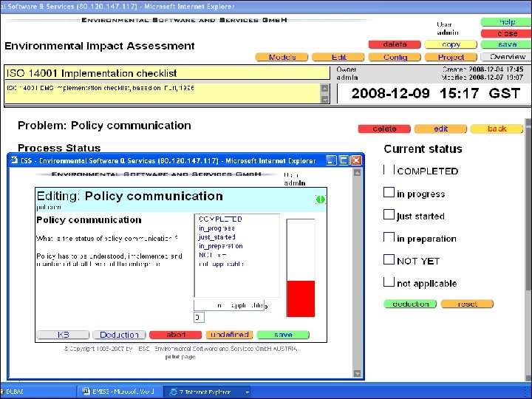
Task: Open the Models menu
Action: [x=282, y=57]
